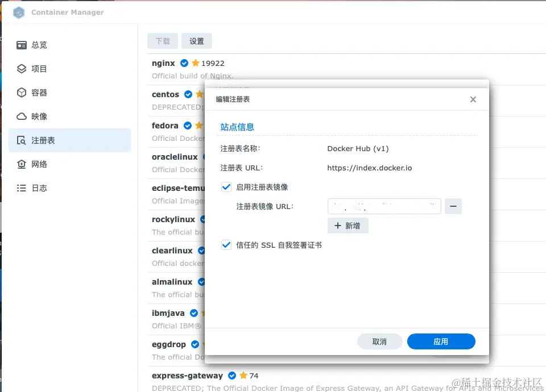Toggle 信任的 SSL 自我签署证书 checkbox
Screen dimensions: 546x392
(x=226, y=245)
